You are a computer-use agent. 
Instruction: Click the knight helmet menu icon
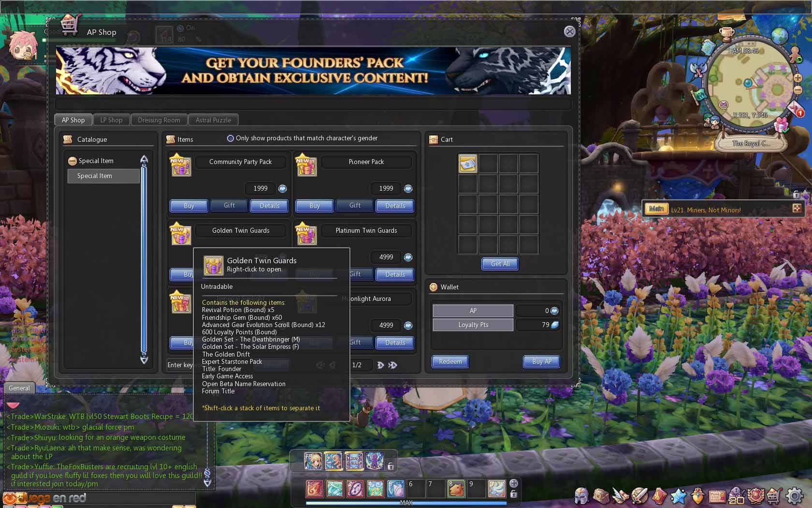coord(582,496)
